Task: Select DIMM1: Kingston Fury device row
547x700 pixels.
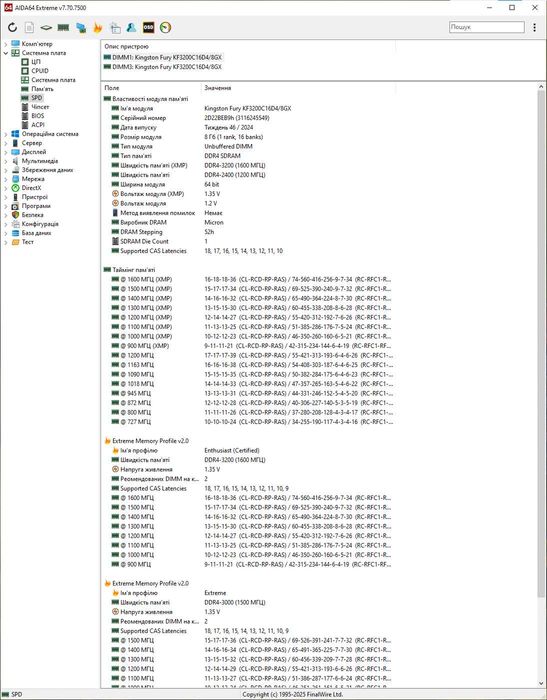Action: click(x=163, y=57)
